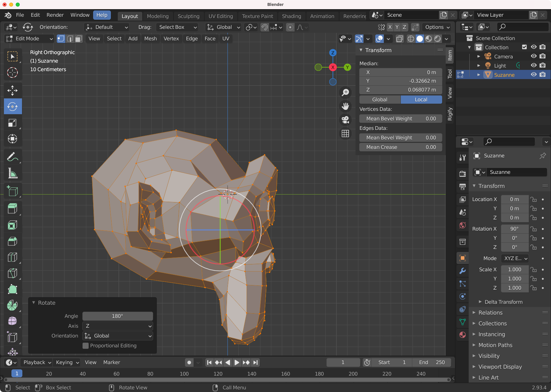Enable the Proportional Editing checkbox
Image resolution: width=551 pixels, height=392 pixels.
click(x=86, y=346)
